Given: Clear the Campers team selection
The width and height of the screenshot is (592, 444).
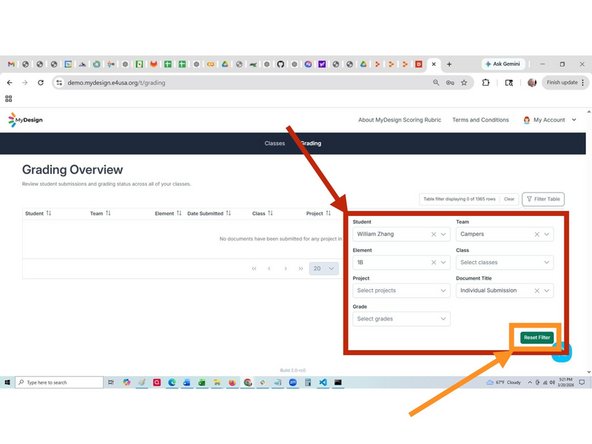Looking at the screenshot, I should pyautogui.click(x=536, y=234).
